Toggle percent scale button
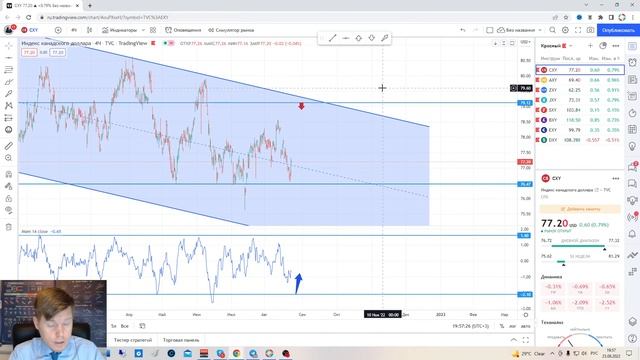Viewport: 640px width, 360px height. [x=502, y=326]
